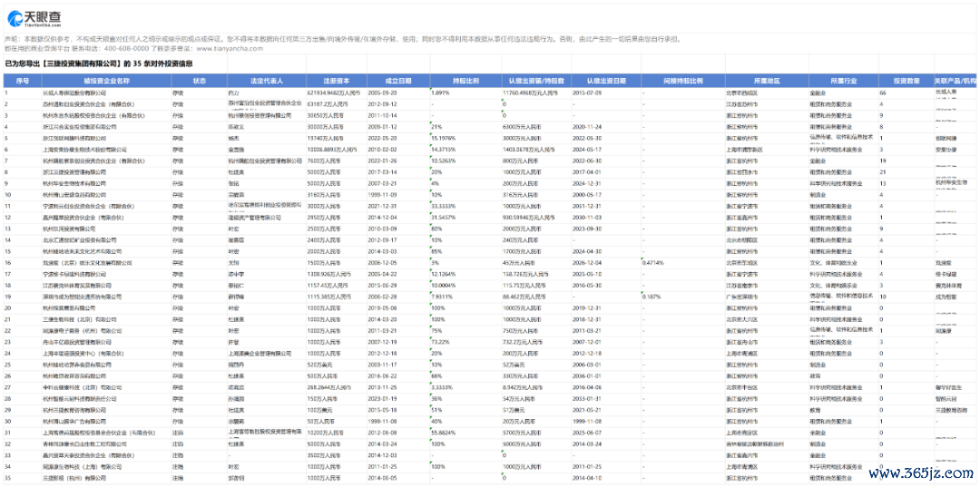Viewport: 980px width, 487px height.
Task: Click the 间接持股比例 column header
Action: 682,82
